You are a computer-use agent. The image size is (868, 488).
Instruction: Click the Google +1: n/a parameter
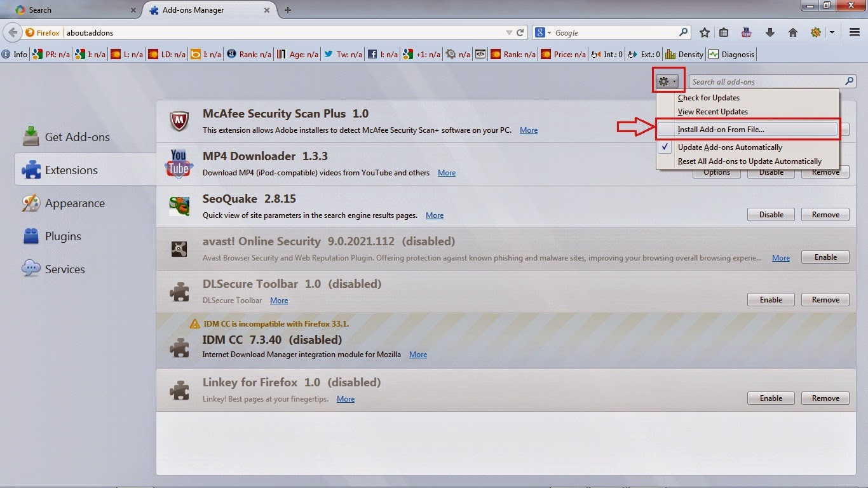(422, 55)
